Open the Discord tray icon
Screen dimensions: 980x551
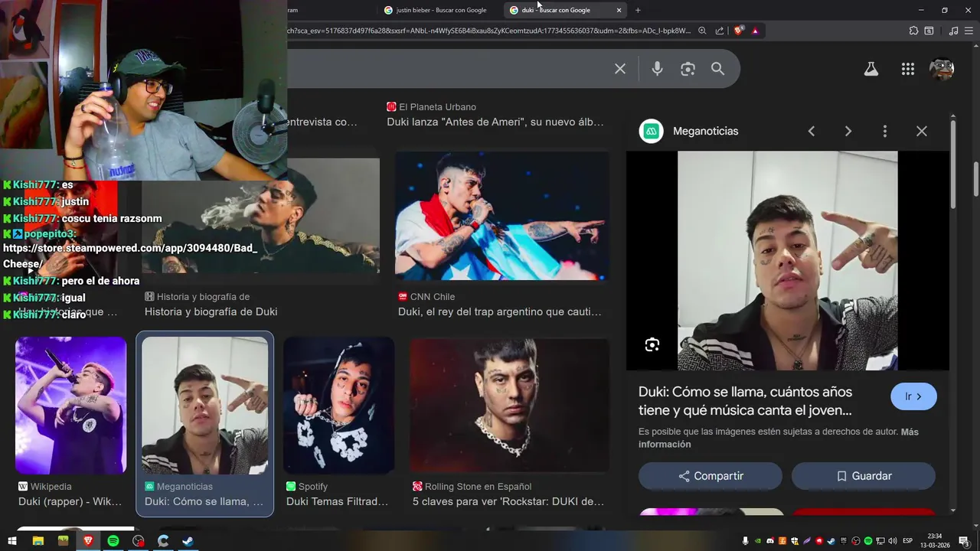[x=770, y=541]
